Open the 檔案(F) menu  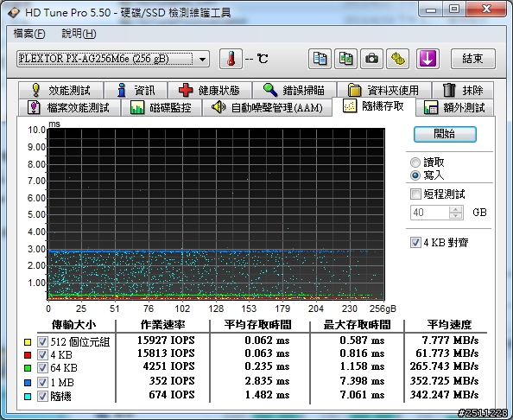click(29, 34)
